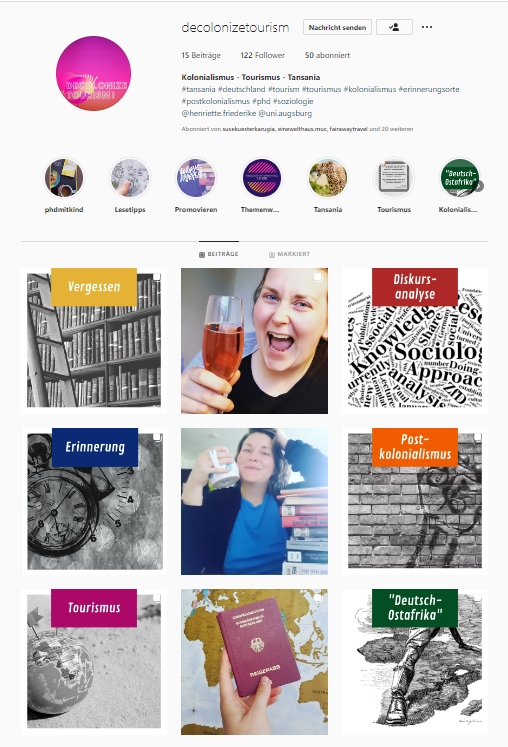Open the Tansania leopard highlight

pyautogui.click(x=328, y=178)
